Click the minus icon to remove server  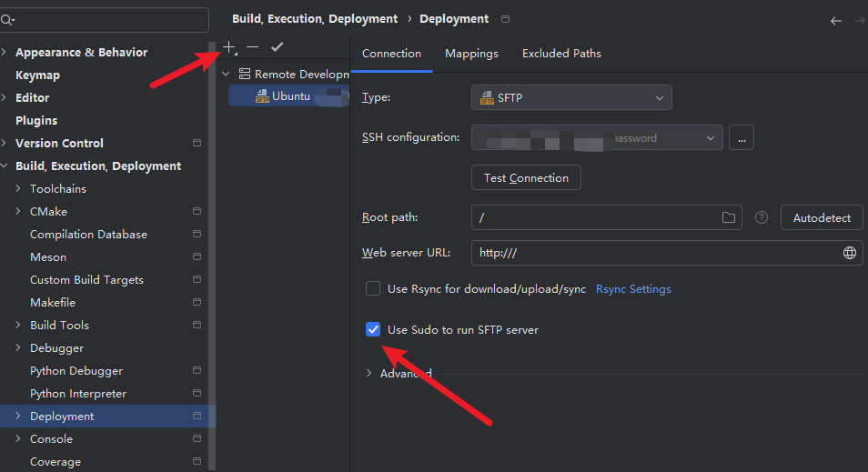253,46
